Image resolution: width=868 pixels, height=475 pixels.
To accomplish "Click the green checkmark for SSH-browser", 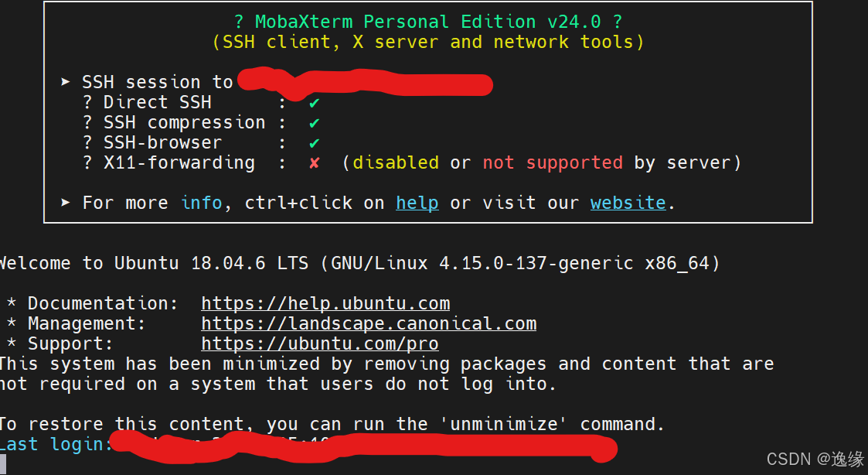I will (x=314, y=143).
